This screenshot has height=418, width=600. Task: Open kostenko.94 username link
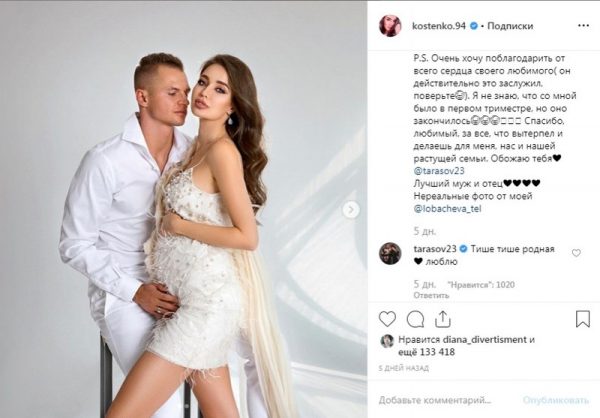point(439,26)
